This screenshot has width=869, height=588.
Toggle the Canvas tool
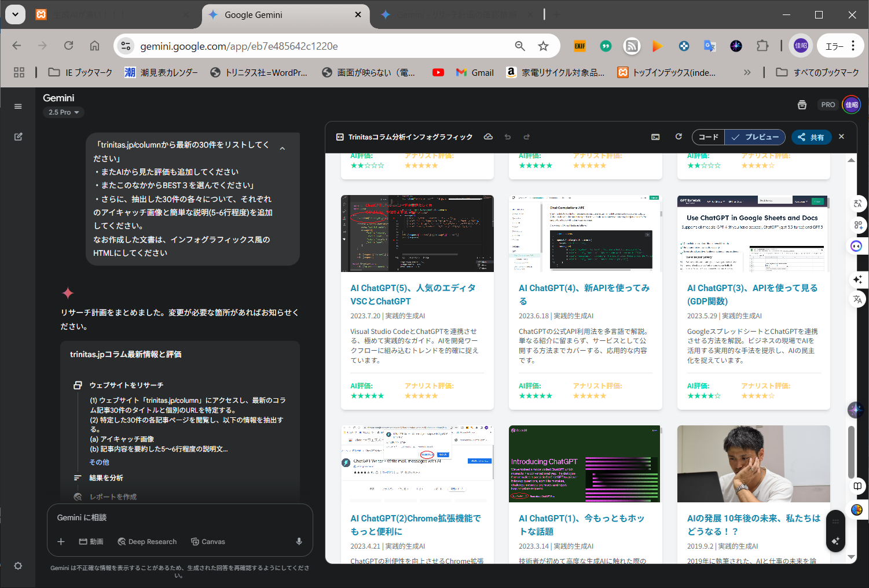pyautogui.click(x=208, y=542)
